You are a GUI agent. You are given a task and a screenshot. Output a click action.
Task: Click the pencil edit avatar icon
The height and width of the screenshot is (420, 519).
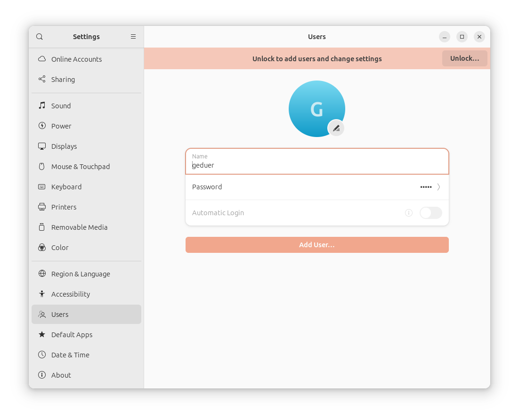(x=336, y=128)
